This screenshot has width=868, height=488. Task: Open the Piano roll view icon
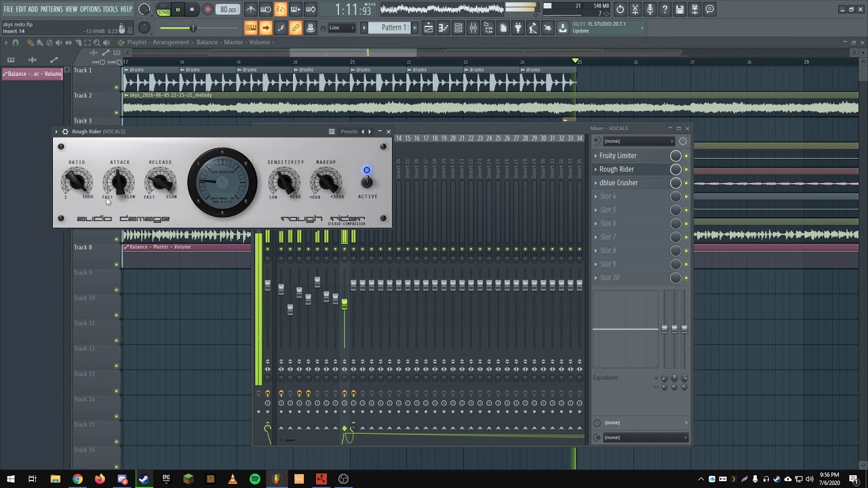443,28
